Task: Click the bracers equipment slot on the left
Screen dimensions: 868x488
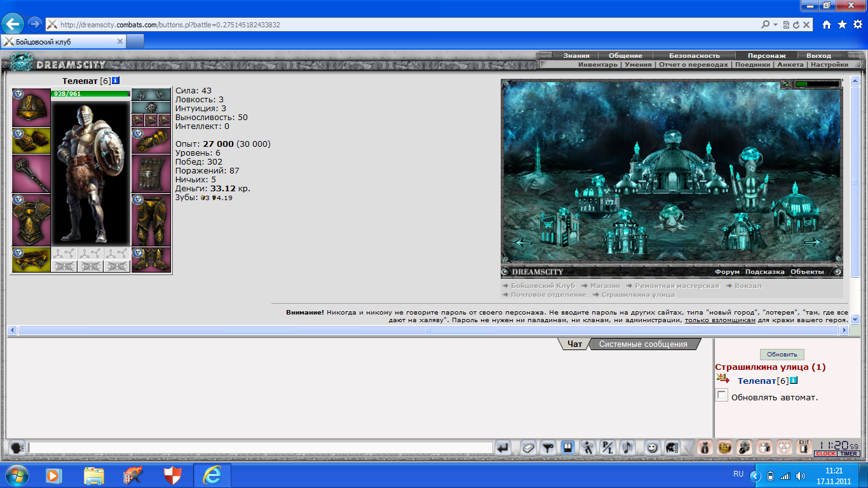Action: (x=31, y=140)
